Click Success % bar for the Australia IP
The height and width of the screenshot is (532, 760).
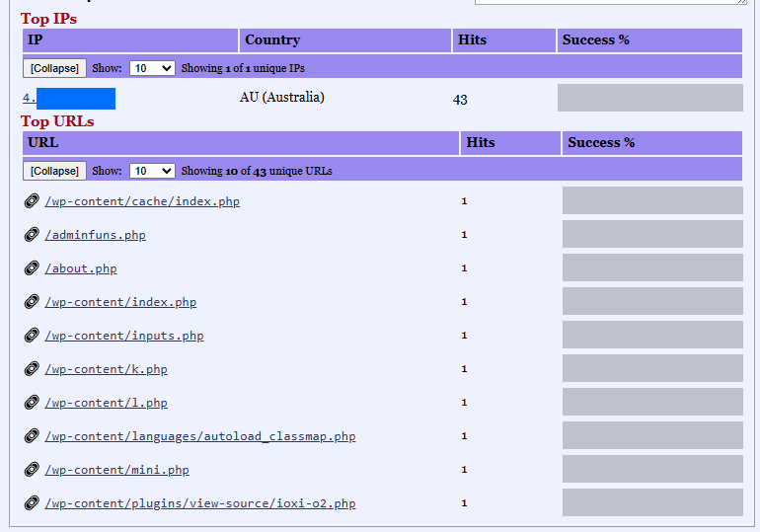point(649,98)
